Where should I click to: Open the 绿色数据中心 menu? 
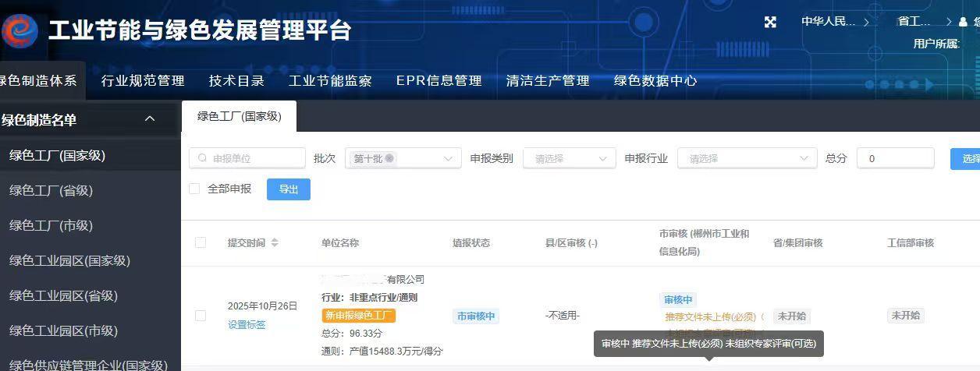[x=655, y=80]
